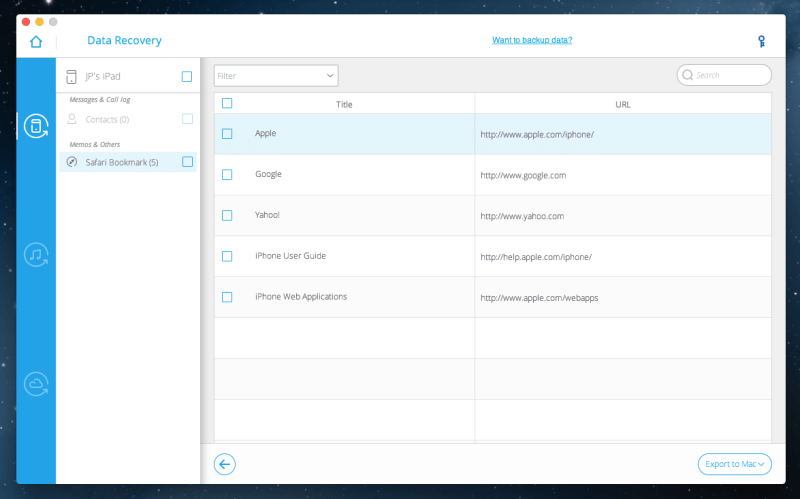Screen dimensions: 800x499
Task: Select Contacts (0) category
Action: coord(128,119)
